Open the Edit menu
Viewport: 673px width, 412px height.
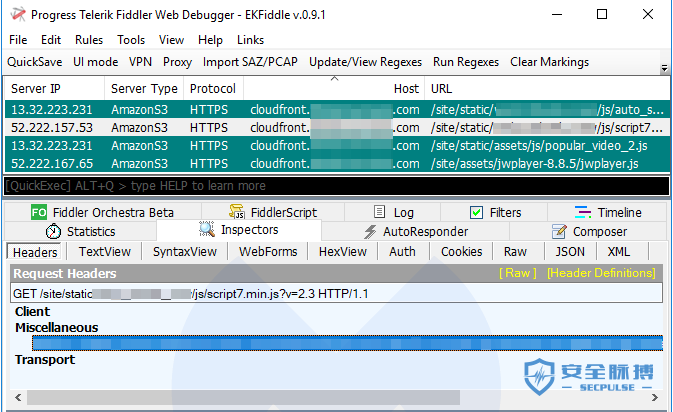tap(51, 40)
